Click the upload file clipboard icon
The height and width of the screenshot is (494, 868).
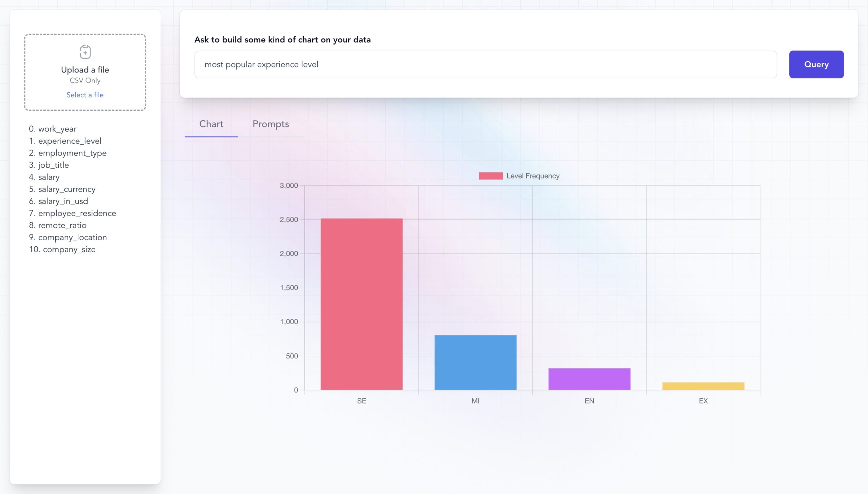tap(85, 52)
